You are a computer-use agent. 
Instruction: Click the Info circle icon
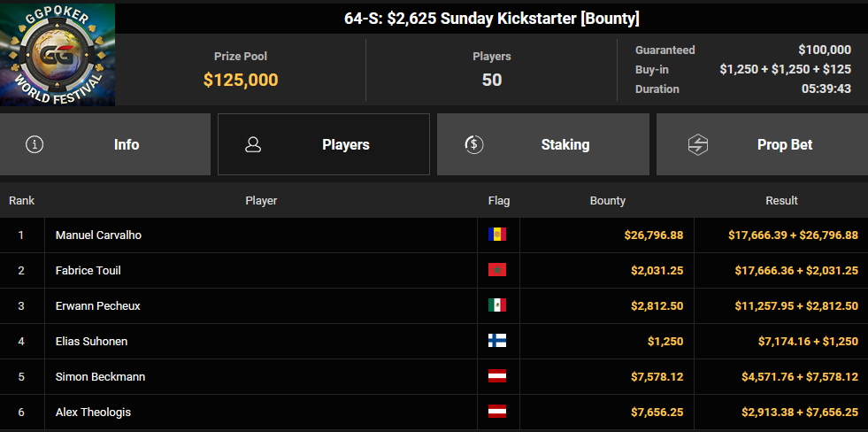tap(35, 144)
